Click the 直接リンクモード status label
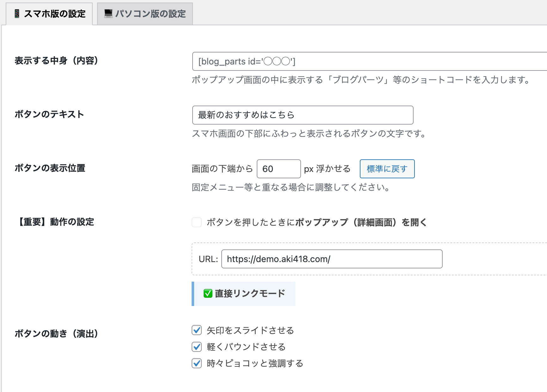Image resolution: width=547 pixels, height=392 pixels. [x=250, y=294]
